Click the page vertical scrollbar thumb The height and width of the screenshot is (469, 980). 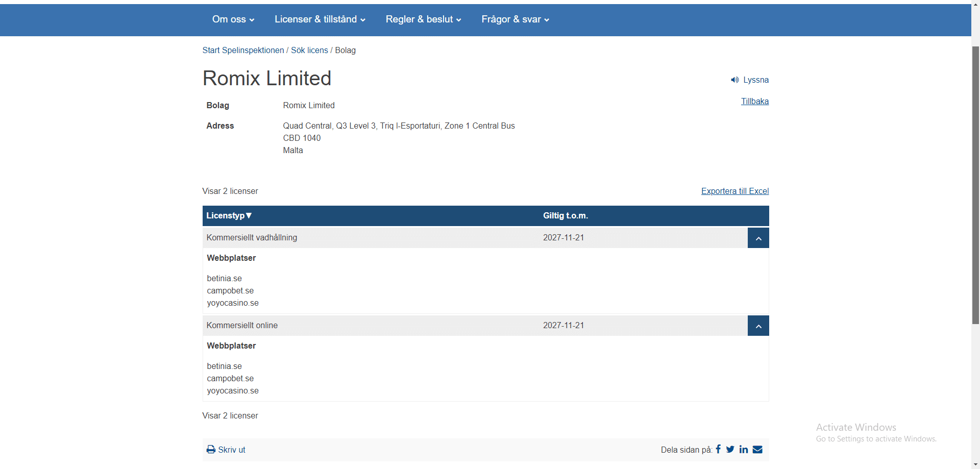975,184
